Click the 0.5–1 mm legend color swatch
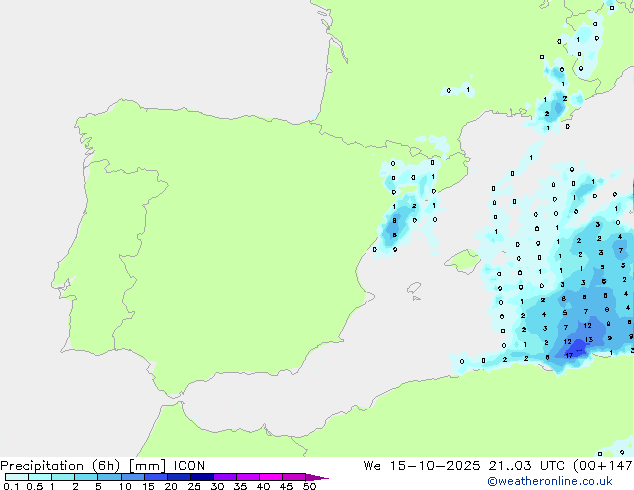This screenshot has width=634, height=490. click(40, 477)
